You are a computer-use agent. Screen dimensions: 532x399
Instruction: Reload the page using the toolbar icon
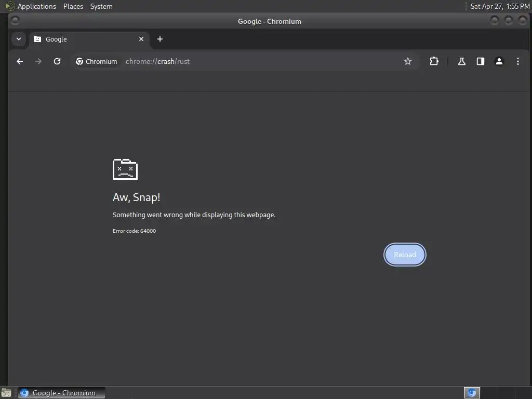(x=57, y=61)
